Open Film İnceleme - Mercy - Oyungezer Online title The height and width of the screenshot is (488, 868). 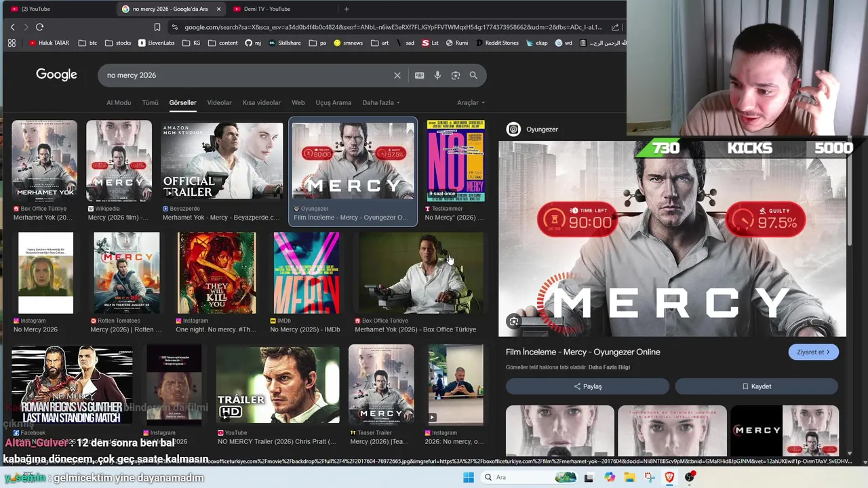[583, 352]
